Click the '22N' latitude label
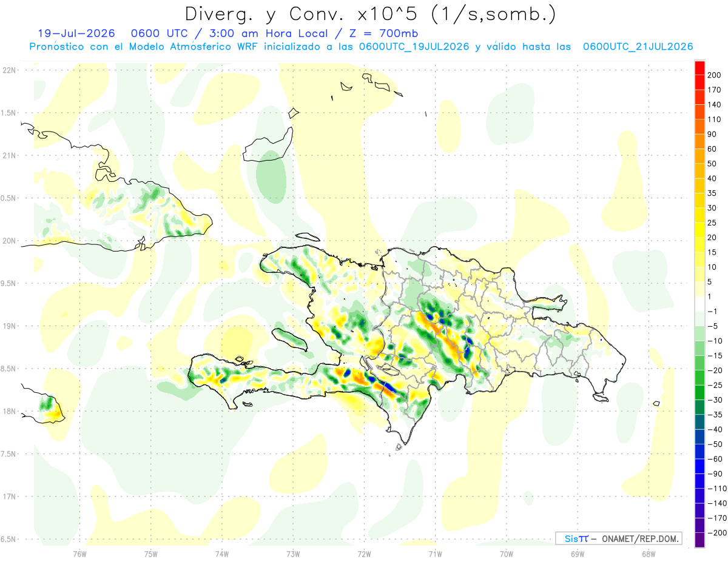 (8, 70)
